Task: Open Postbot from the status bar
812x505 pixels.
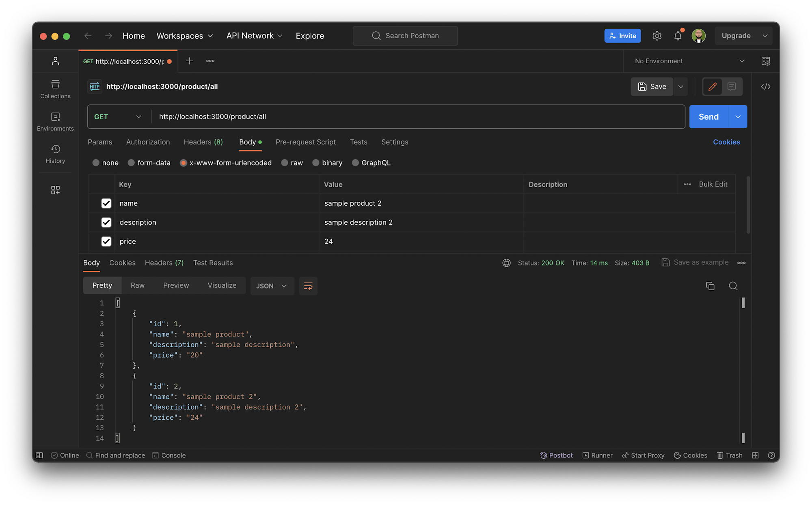Action: click(x=556, y=455)
